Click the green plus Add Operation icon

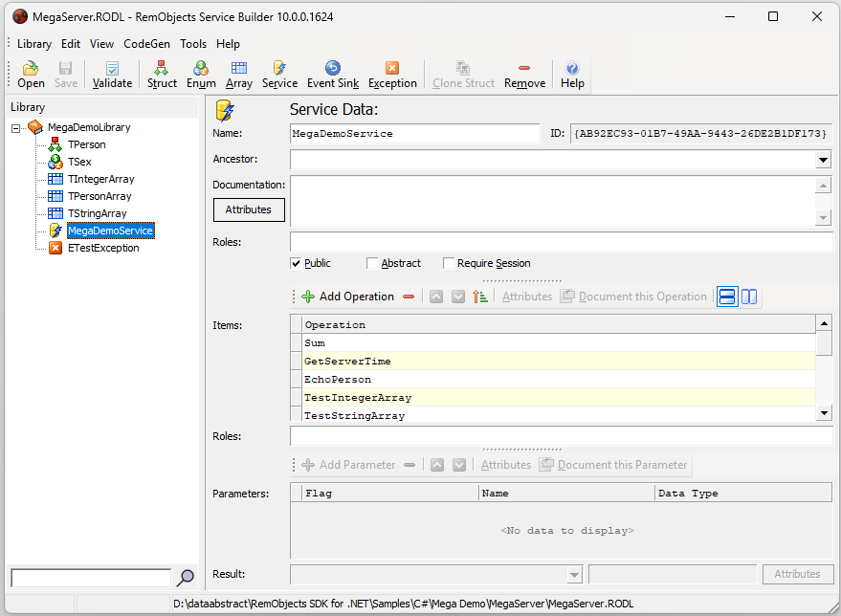coord(308,297)
